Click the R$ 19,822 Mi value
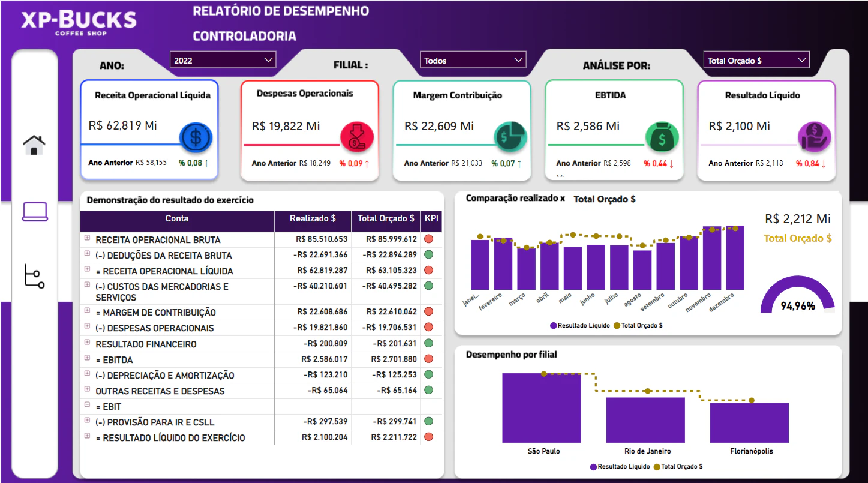 [x=286, y=126]
